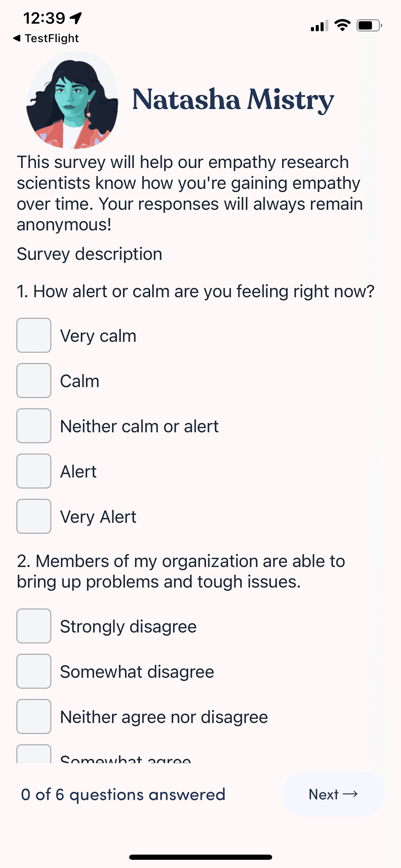Tap the battery indicator icon

tap(369, 25)
